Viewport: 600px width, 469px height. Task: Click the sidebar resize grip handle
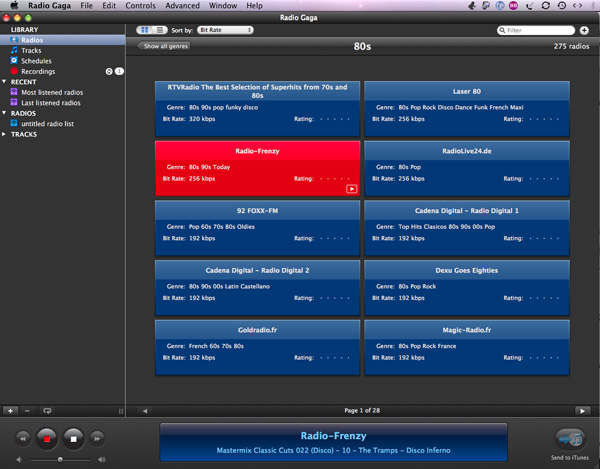(121, 411)
